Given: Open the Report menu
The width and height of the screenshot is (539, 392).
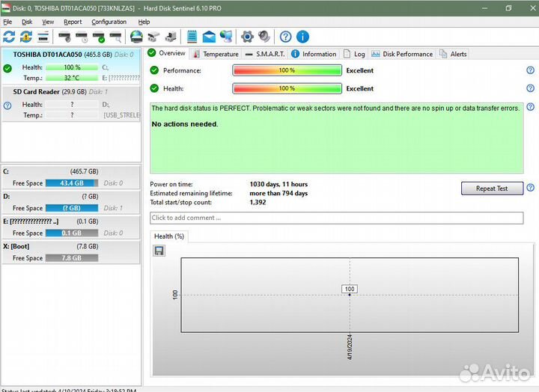Looking at the screenshot, I should tap(73, 22).
